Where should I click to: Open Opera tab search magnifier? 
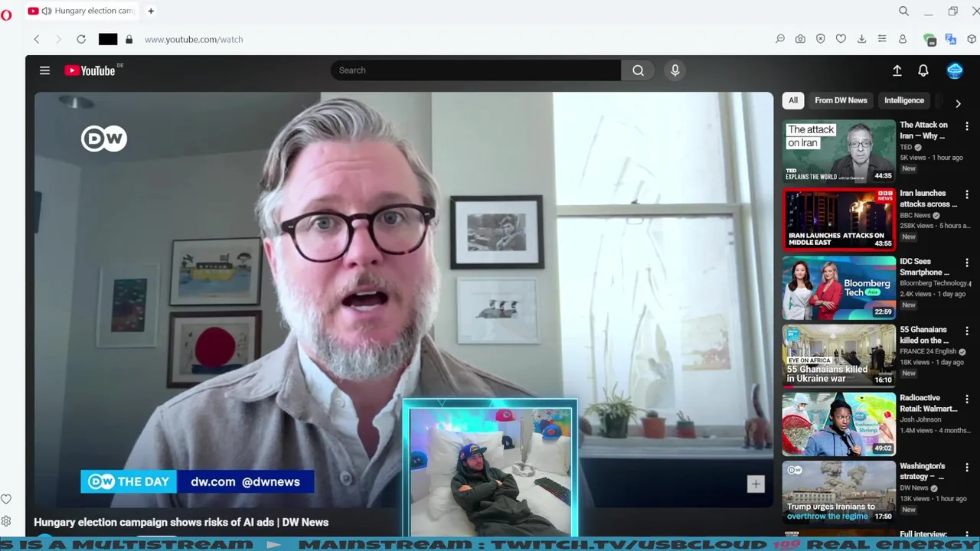point(903,11)
